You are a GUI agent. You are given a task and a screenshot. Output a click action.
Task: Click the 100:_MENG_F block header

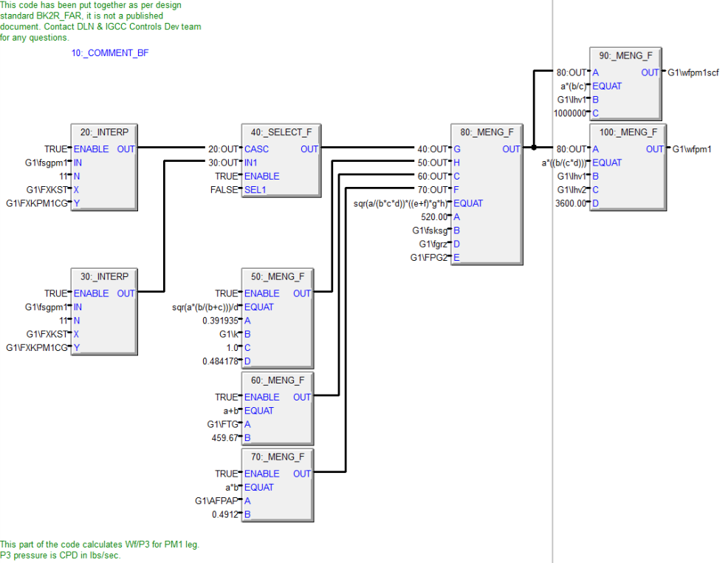point(628,132)
